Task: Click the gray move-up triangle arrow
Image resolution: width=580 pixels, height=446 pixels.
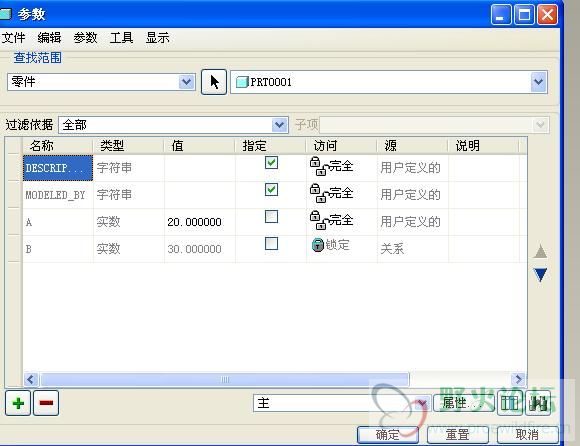Action: coord(540,251)
